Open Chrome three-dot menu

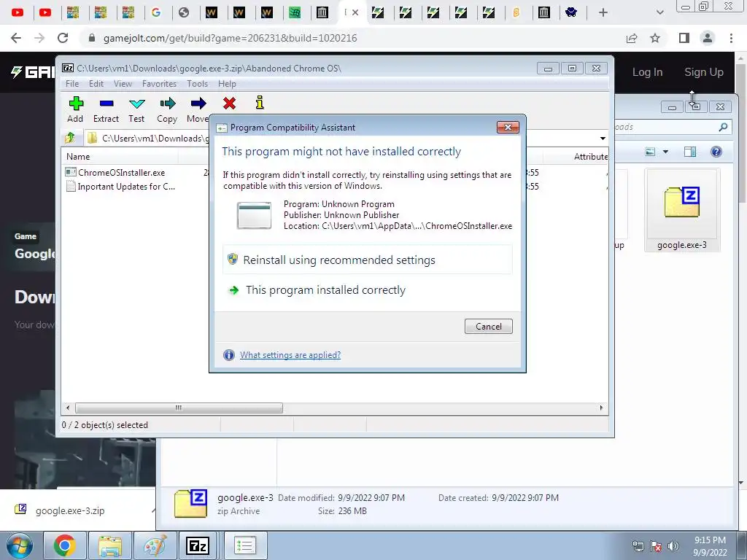point(731,38)
